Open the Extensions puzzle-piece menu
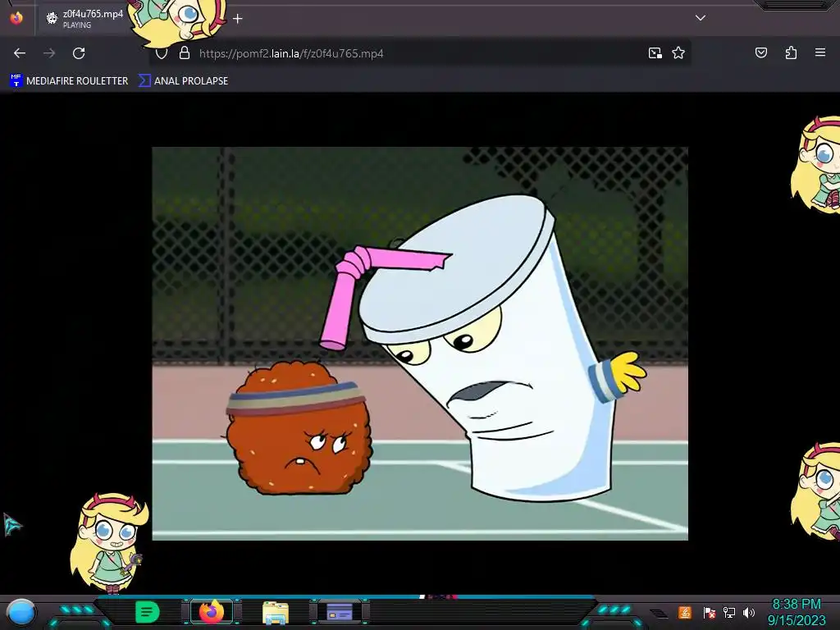 tap(791, 52)
